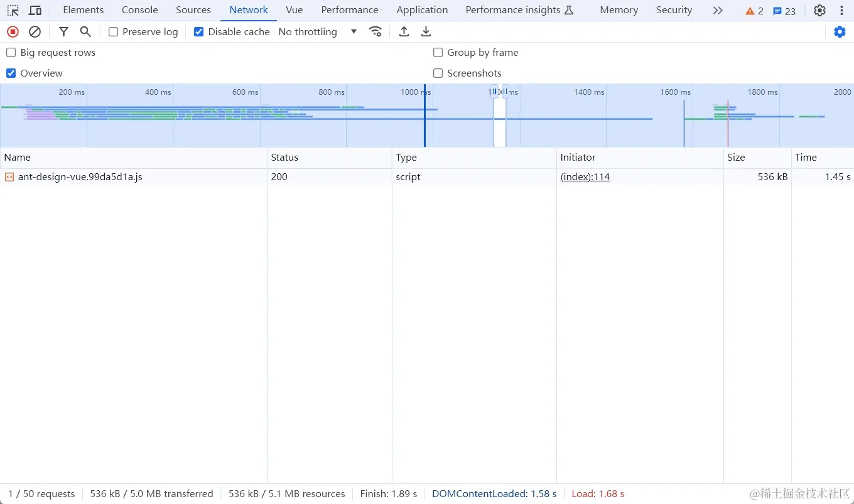Screen dimensions: 854x504
Task: Open network search magnifier
Action: pos(85,32)
